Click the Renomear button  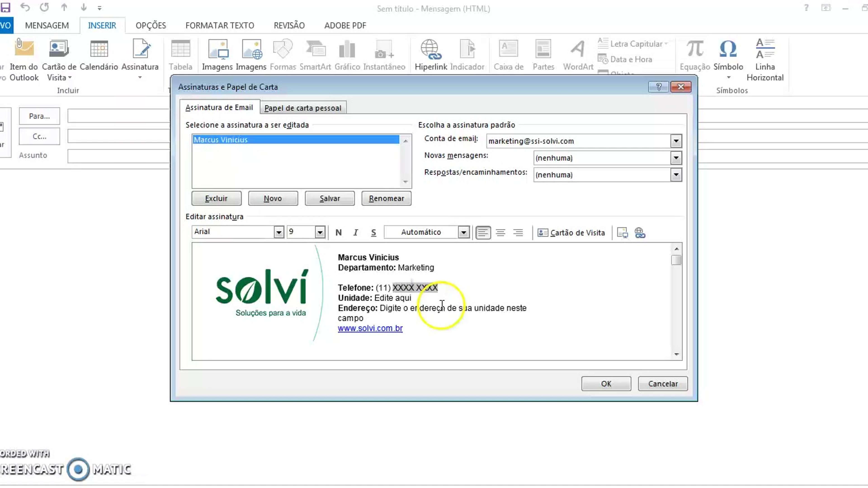coord(386,198)
